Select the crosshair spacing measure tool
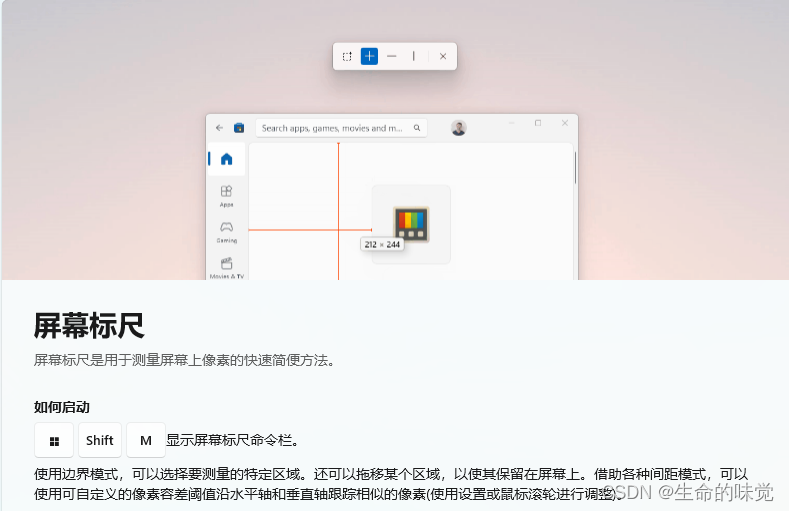Image resolution: width=789 pixels, height=511 pixels. pyautogui.click(x=369, y=56)
